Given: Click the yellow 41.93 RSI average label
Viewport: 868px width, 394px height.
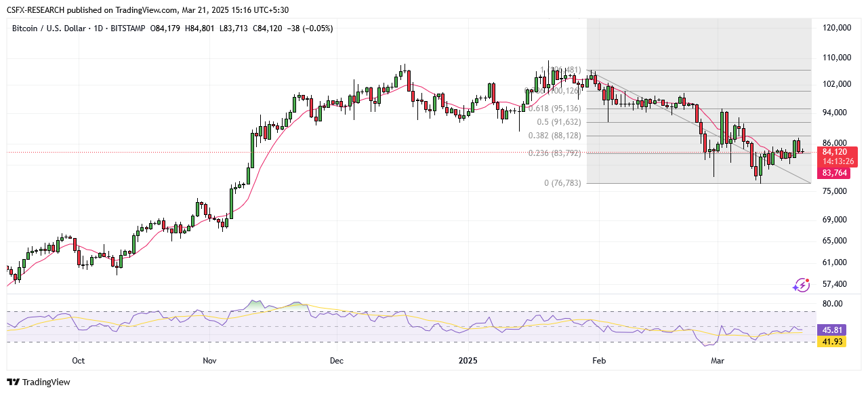Looking at the screenshot, I should (831, 342).
